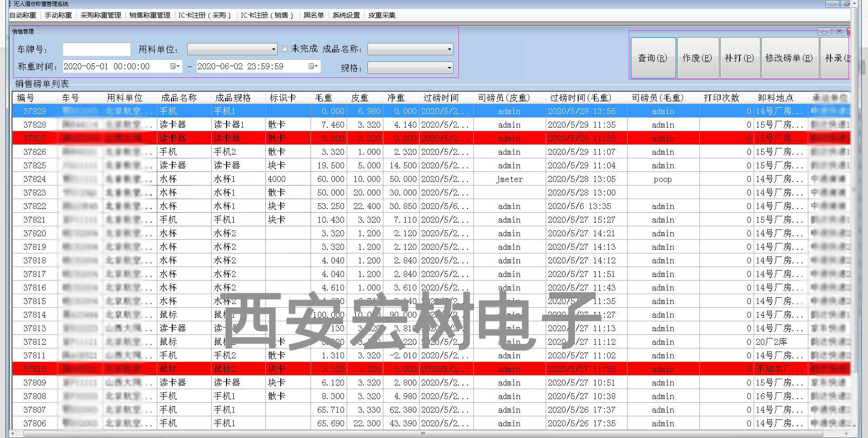Open the 自动称重 menu

coord(23,15)
